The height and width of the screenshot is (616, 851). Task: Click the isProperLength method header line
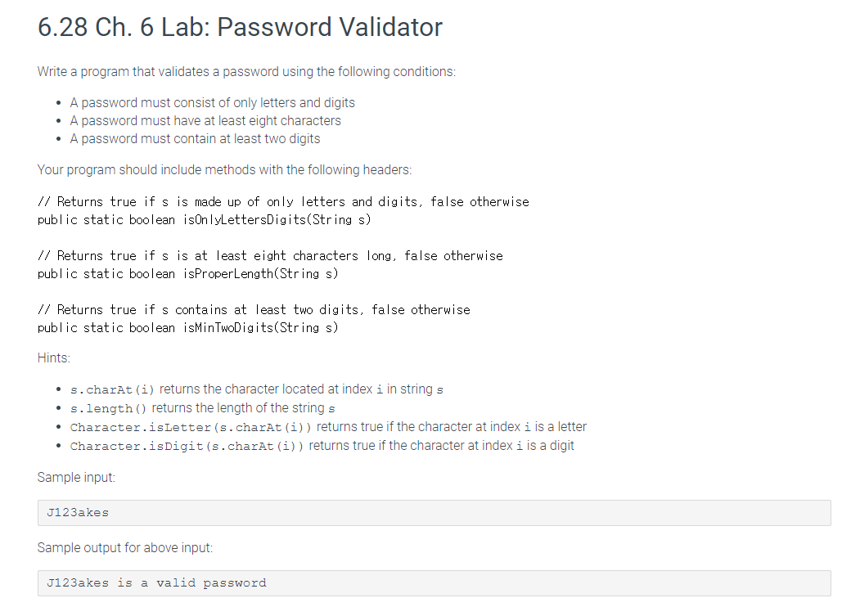pos(187,273)
